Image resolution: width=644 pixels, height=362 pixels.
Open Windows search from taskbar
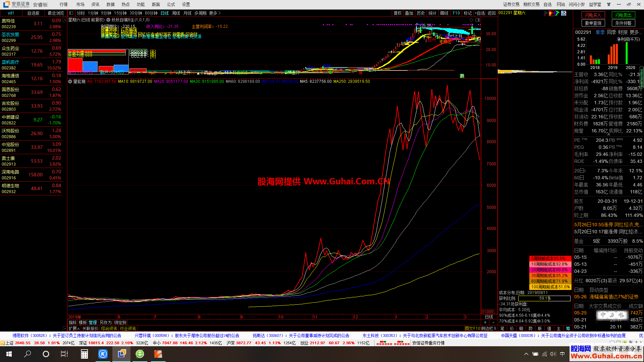28,354
